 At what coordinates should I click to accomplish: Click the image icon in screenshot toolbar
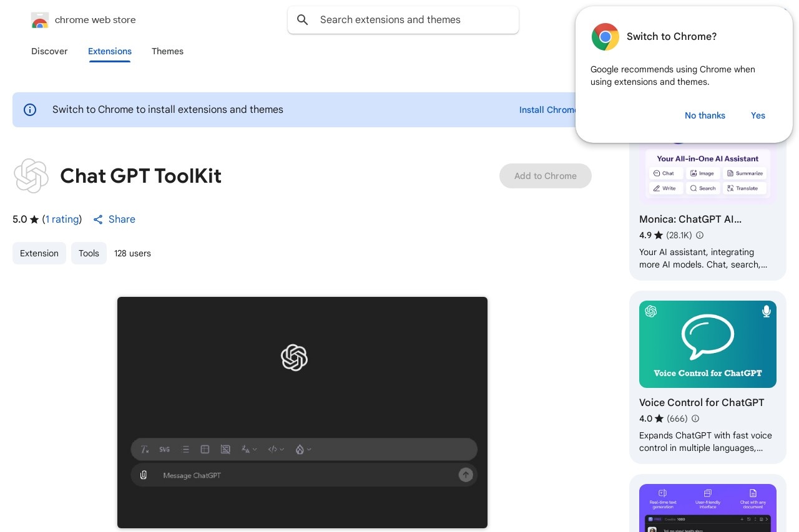pyautogui.click(x=225, y=449)
